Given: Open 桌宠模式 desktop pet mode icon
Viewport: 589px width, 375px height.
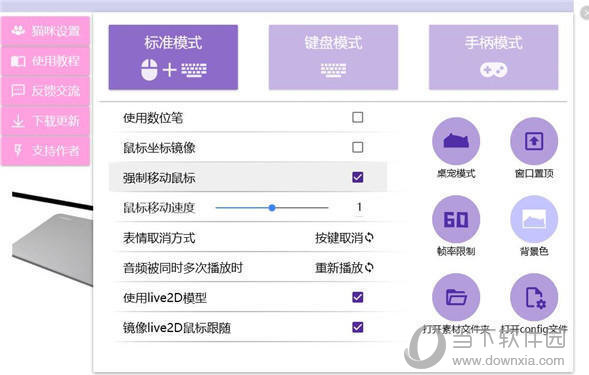Looking at the screenshot, I should point(456,141).
